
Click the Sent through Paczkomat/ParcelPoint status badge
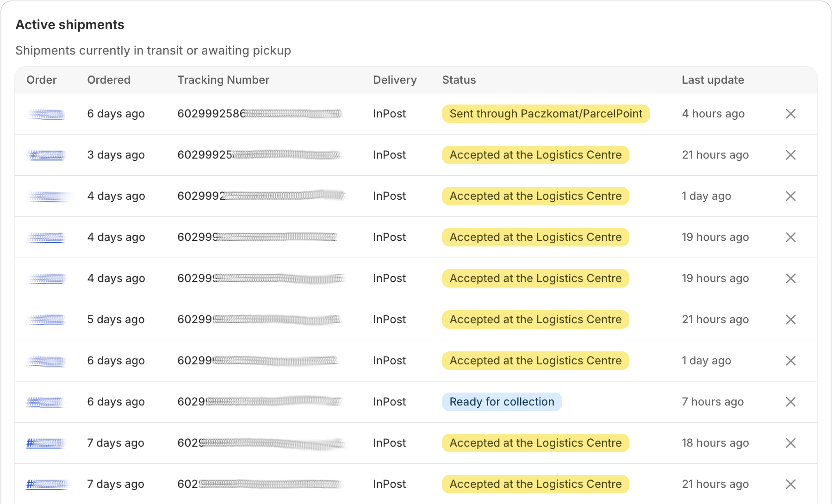(x=546, y=114)
